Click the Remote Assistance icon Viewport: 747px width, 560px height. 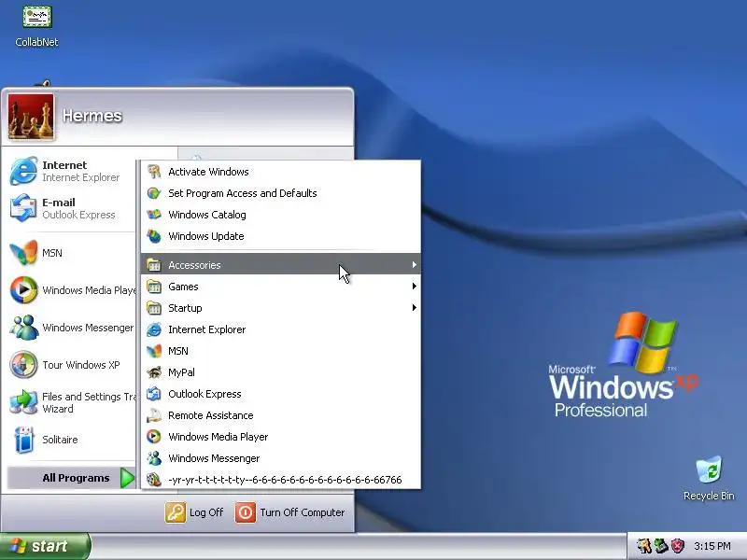pyautogui.click(x=154, y=415)
